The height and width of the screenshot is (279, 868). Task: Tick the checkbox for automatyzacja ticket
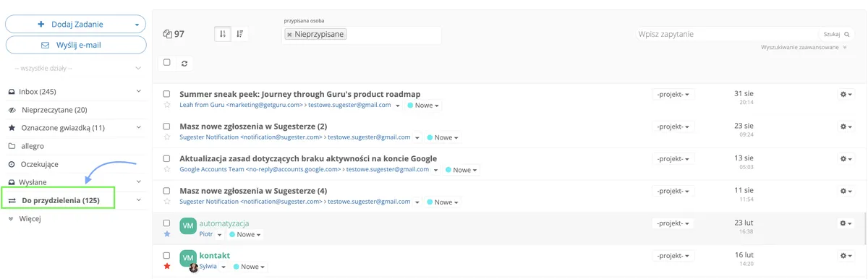point(167,223)
